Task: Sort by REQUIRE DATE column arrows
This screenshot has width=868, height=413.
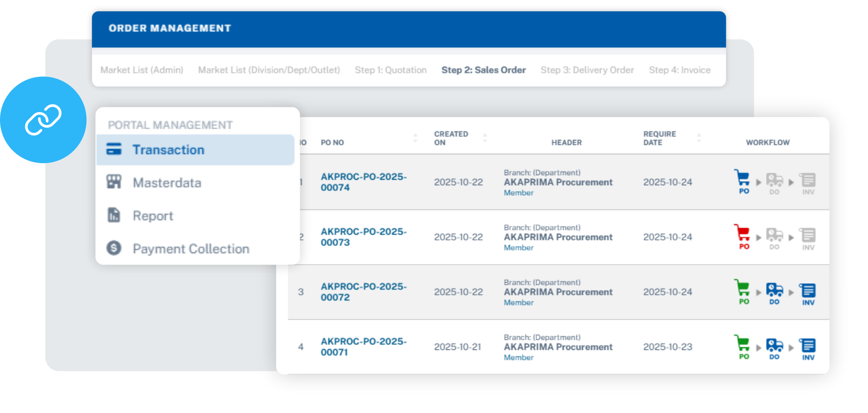Action: [699, 138]
